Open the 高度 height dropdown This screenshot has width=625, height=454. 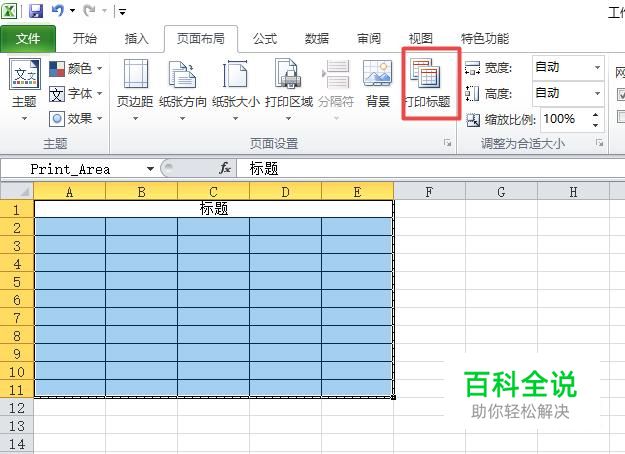(x=597, y=93)
